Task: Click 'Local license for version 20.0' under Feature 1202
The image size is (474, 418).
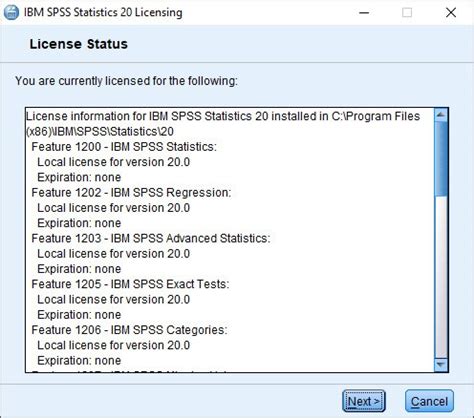Action: [113, 208]
